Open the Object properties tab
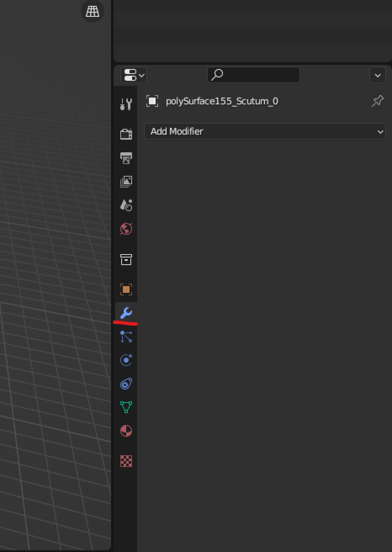 [x=126, y=289]
